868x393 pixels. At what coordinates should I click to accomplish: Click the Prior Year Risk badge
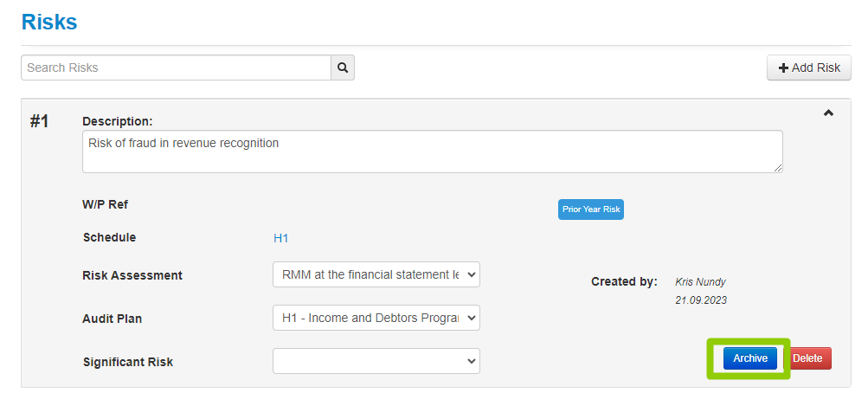(x=591, y=209)
